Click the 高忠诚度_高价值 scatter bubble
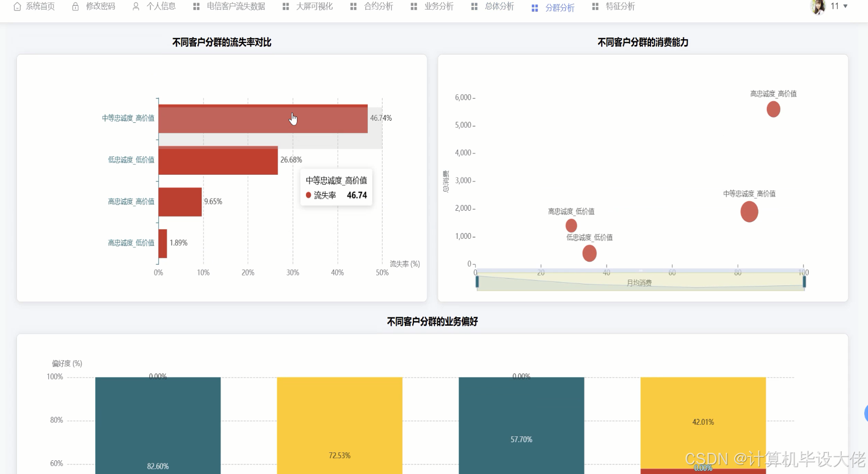 tap(773, 109)
